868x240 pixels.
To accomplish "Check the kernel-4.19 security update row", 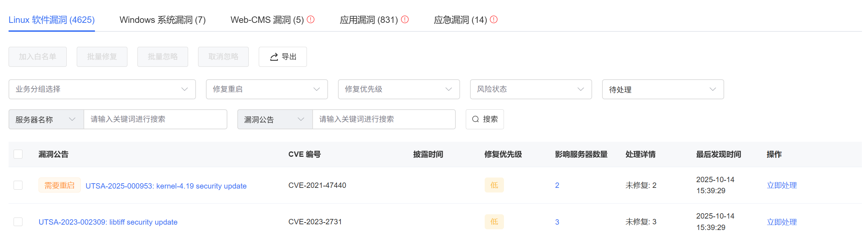I will tap(18, 185).
